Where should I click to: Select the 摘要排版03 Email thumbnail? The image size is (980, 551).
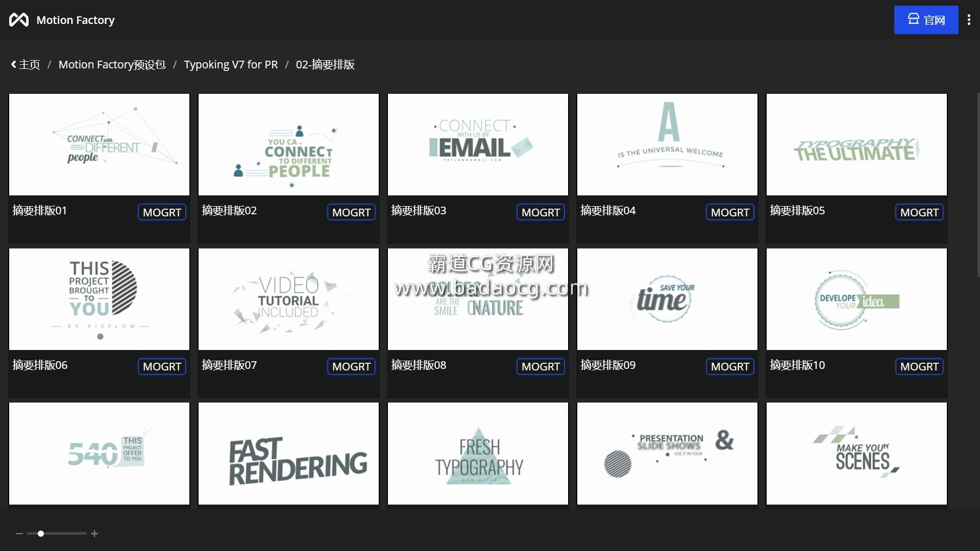coord(478,144)
